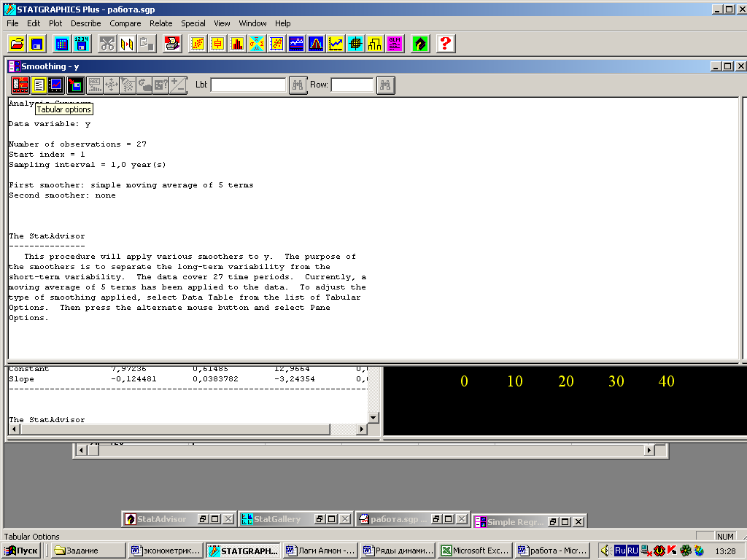Open the Describe menu
Image resolution: width=747 pixels, height=560 pixels.
click(x=85, y=23)
